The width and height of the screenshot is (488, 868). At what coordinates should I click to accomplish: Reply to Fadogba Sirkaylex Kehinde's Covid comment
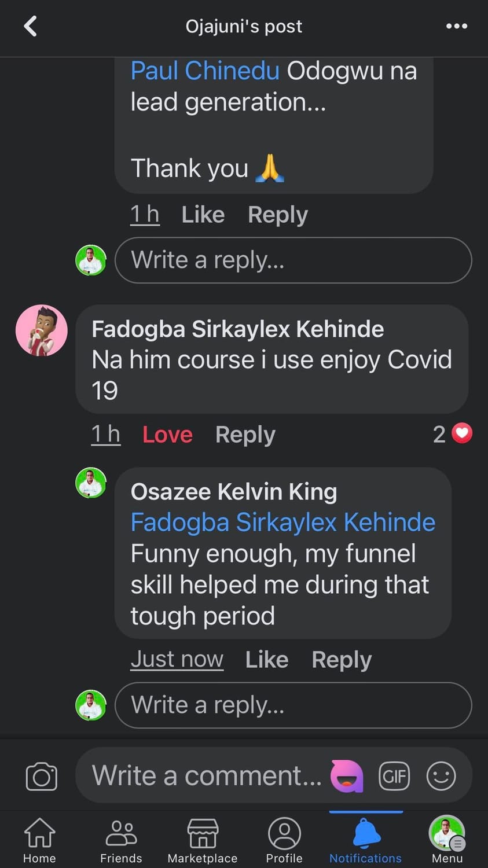pyautogui.click(x=245, y=435)
